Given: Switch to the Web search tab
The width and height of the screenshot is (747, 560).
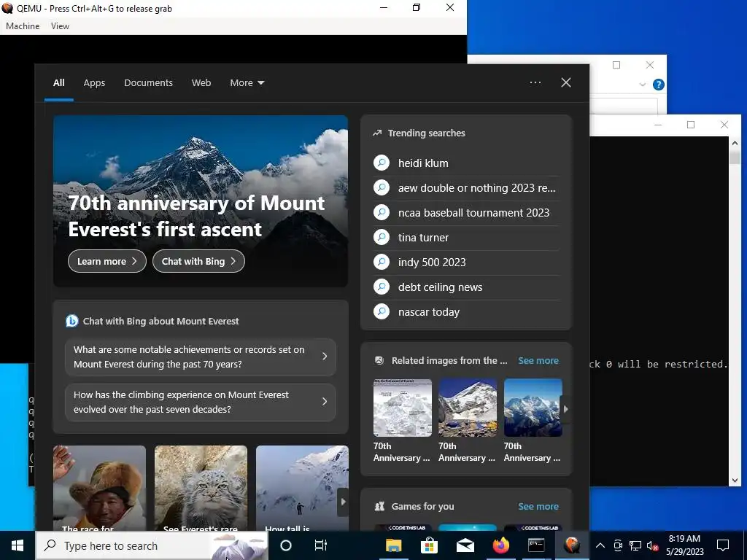Looking at the screenshot, I should point(201,83).
